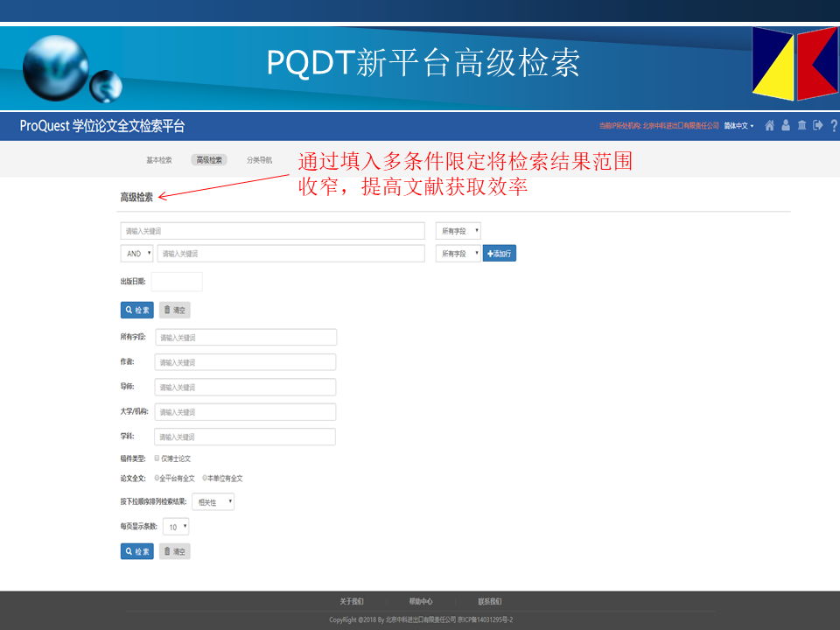Open help via question mark icon
This screenshot has height=630, width=840.
click(834, 125)
